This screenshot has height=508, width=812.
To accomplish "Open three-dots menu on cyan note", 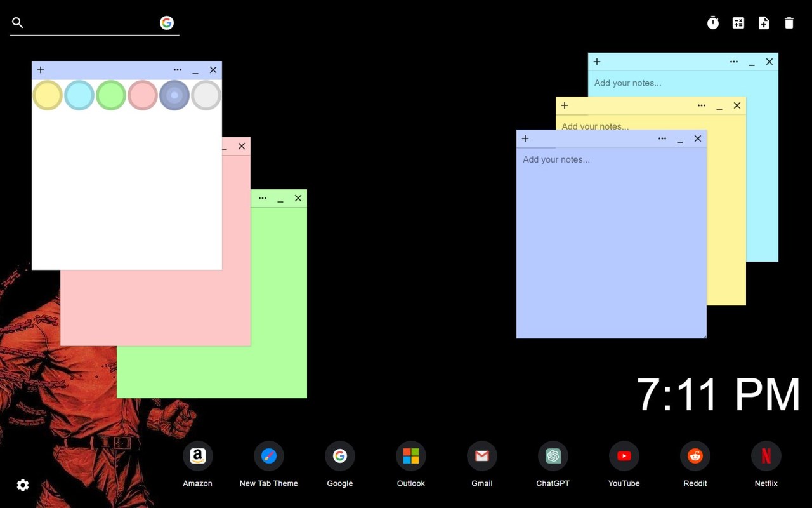I will (734, 62).
